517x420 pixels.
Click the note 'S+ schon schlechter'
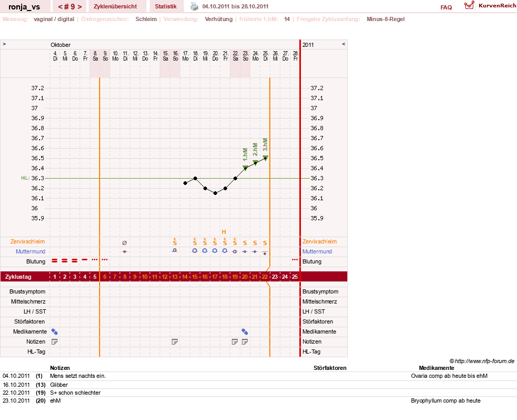75,393
